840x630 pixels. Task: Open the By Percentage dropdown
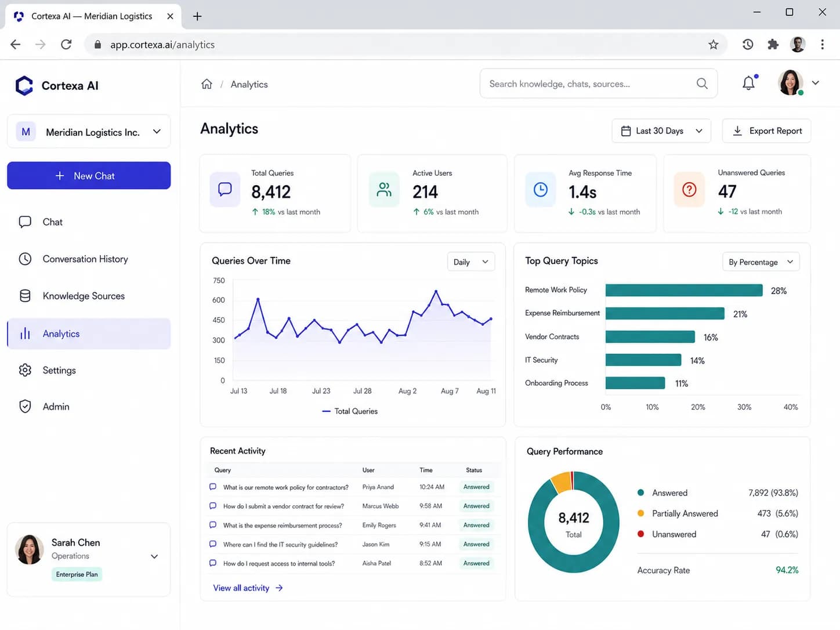(761, 262)
